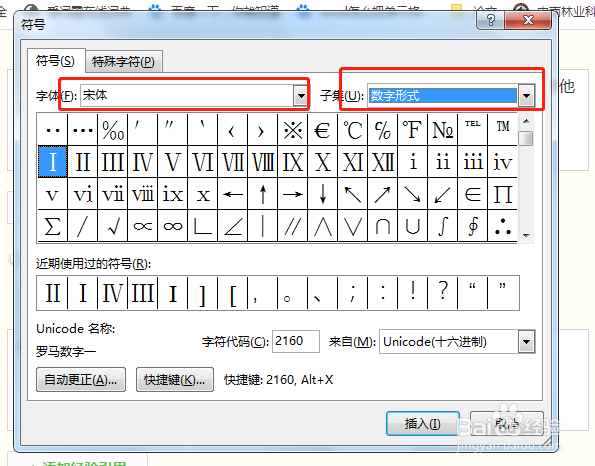This screenshot has height=466, width=595.
Task: Select the lowercase roman ⅲ symbol
Action: (472, 162)
